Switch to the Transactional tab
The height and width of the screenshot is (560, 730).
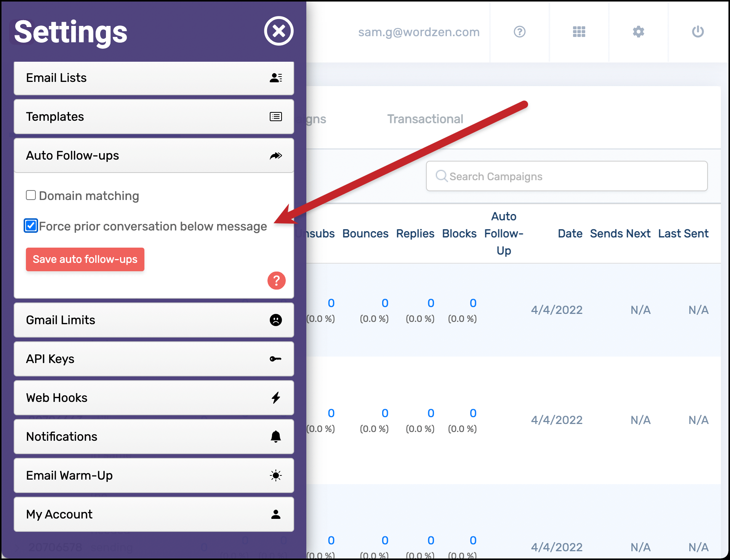(x=425, y=119)
